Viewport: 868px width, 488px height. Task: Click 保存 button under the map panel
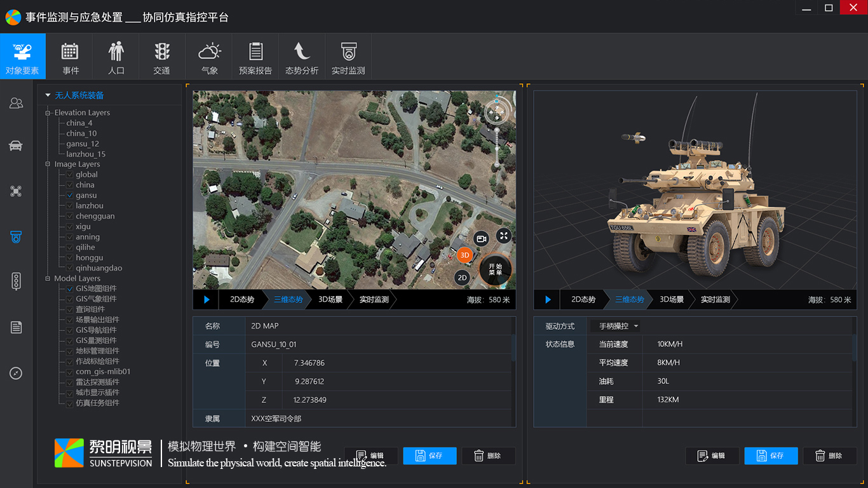430,456
